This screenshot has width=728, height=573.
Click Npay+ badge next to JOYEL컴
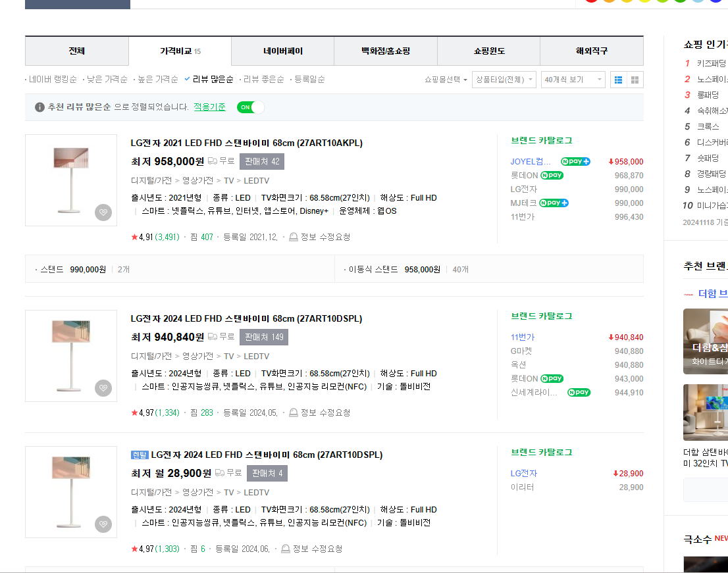coord(575,161)
